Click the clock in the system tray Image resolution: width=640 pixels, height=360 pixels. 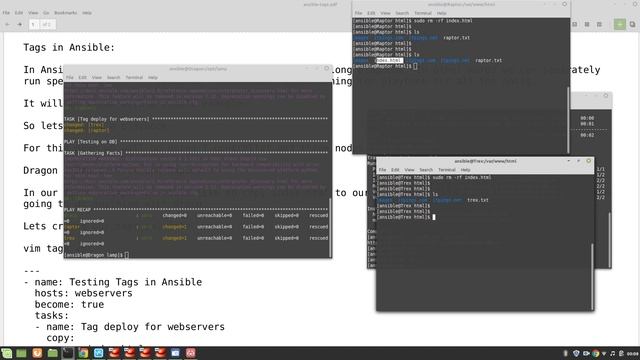(x=633, y=353)
